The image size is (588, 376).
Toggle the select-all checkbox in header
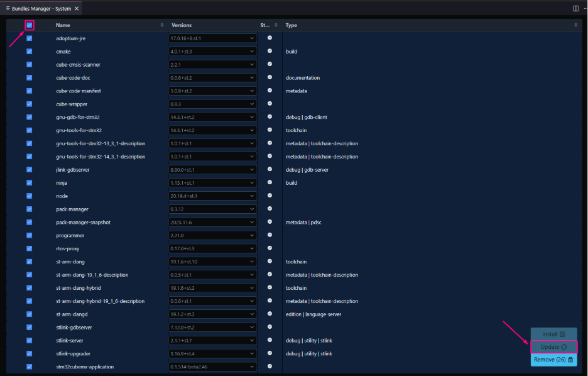click(x=30, y=25)
